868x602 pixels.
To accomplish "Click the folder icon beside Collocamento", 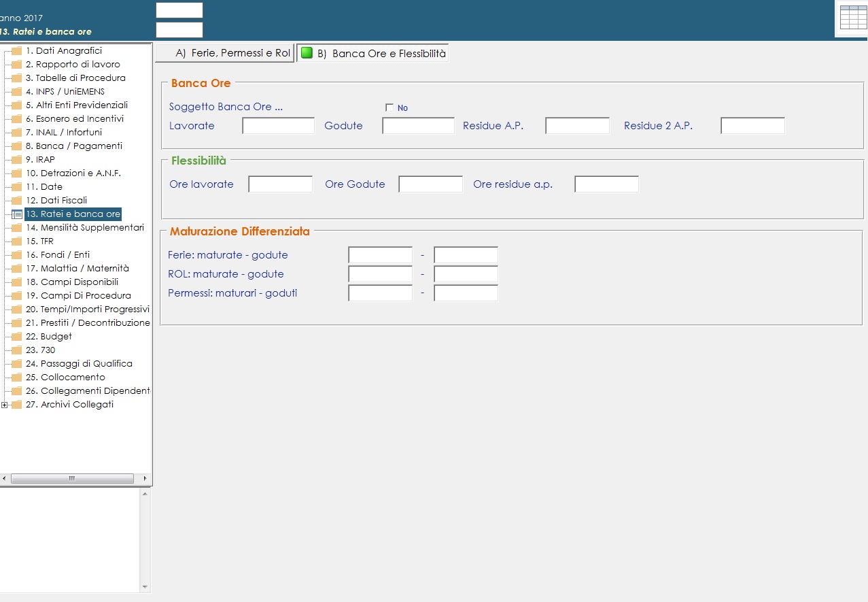I will [x=17, y=378].
